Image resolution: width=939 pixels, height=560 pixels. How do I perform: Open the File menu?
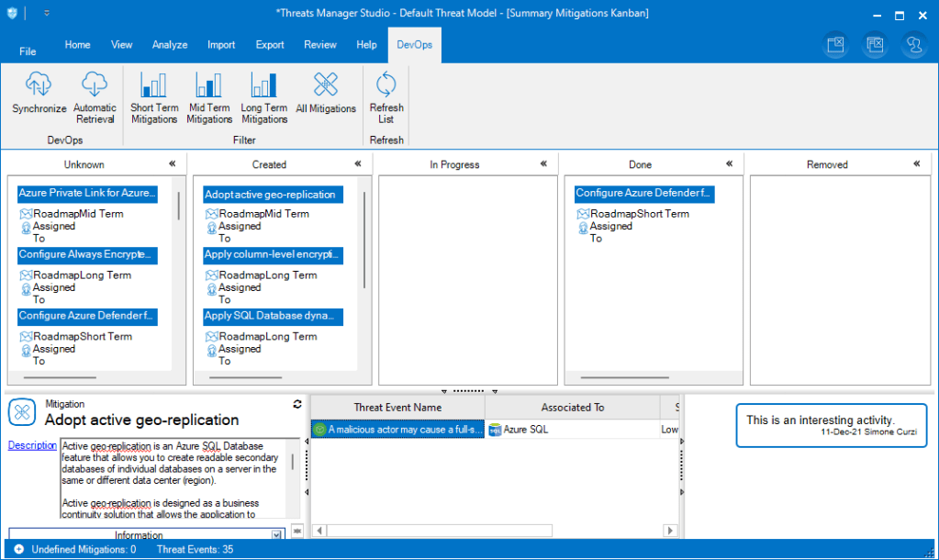[28, 51]
